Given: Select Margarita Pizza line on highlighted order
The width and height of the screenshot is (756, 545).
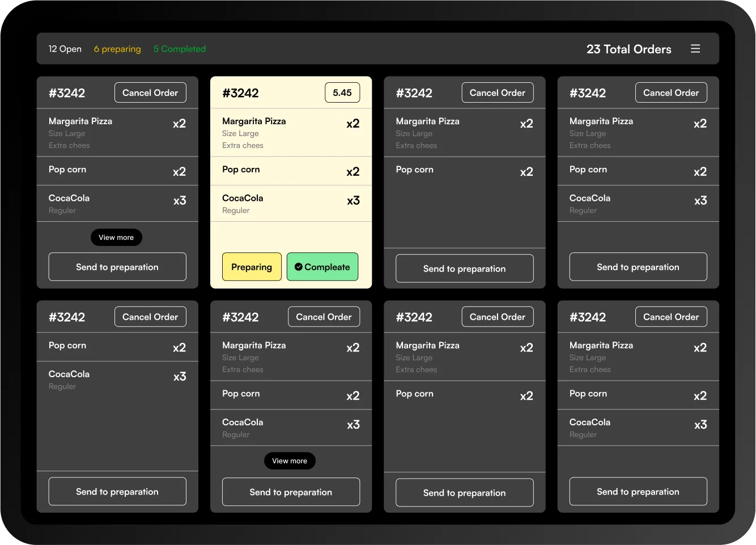Looking at the screenshot, I should pyautogui.click(x=254, y=121).
